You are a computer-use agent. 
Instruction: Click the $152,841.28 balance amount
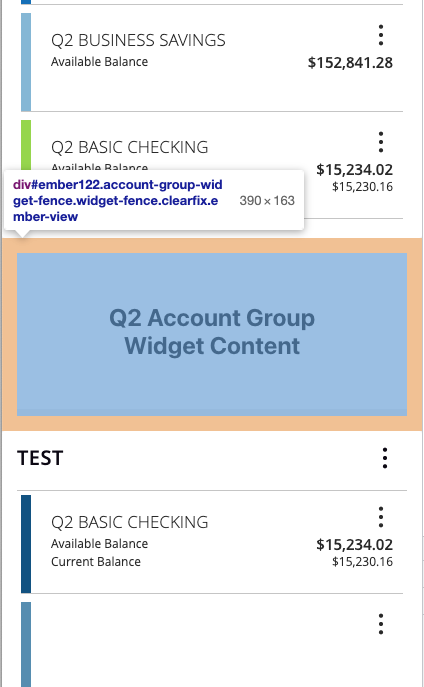(x=350, y=63)
